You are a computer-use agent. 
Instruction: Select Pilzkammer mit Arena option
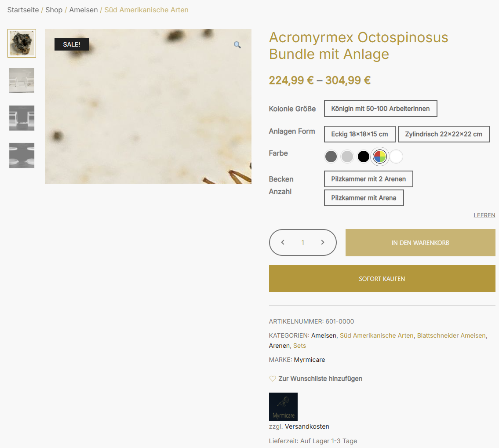(x=364, y=198)
